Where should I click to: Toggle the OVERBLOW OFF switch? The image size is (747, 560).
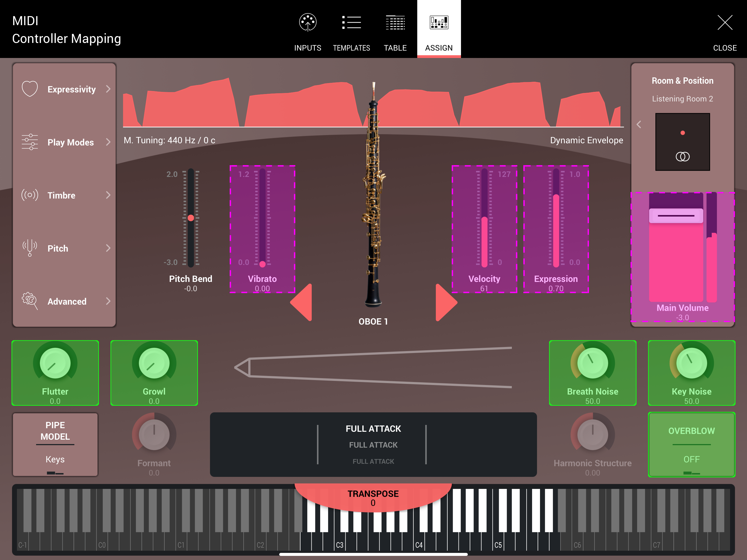pos(691,445)
